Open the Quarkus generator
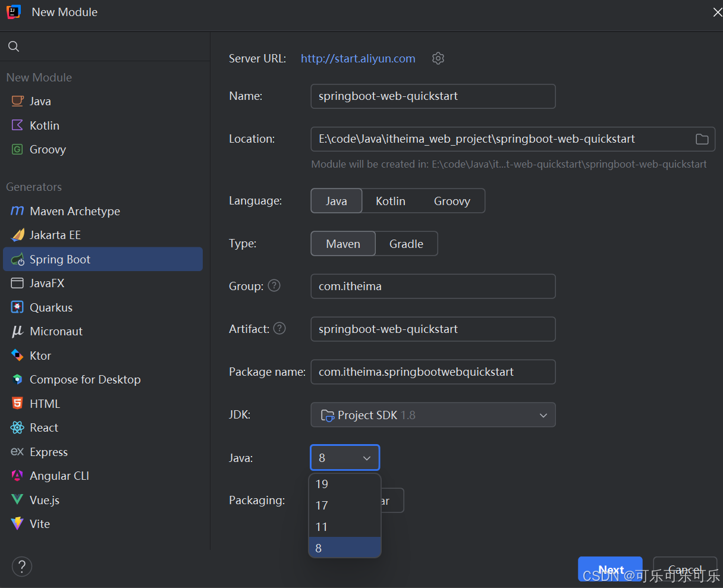 (x=49, y=307)
